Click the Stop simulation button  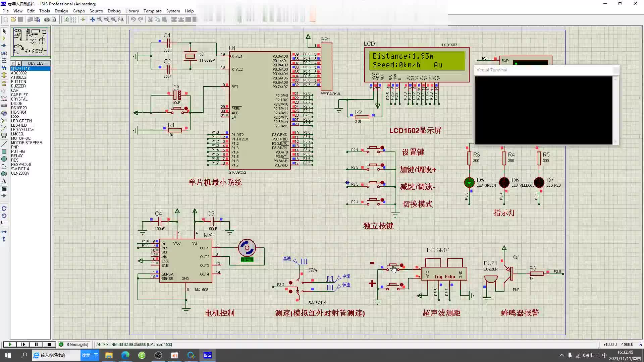point(49,344)
